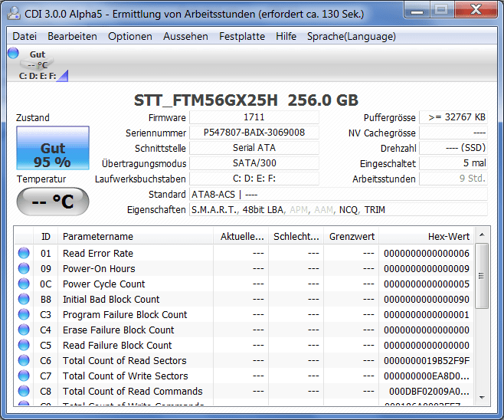Image resolution: width=504 pixels, height=420 pixels.
Task: Open the Hilfe menu
Action: click(286, 36)
